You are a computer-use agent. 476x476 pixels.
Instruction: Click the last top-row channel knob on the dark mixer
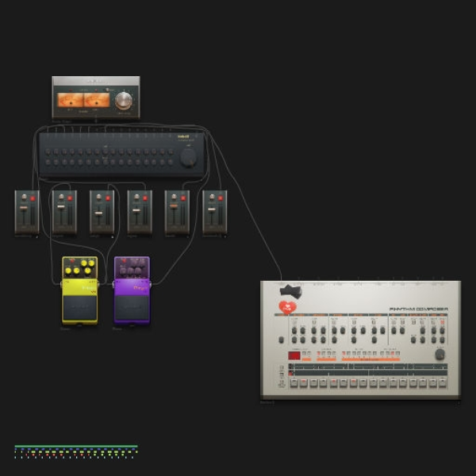pos(171,152)
